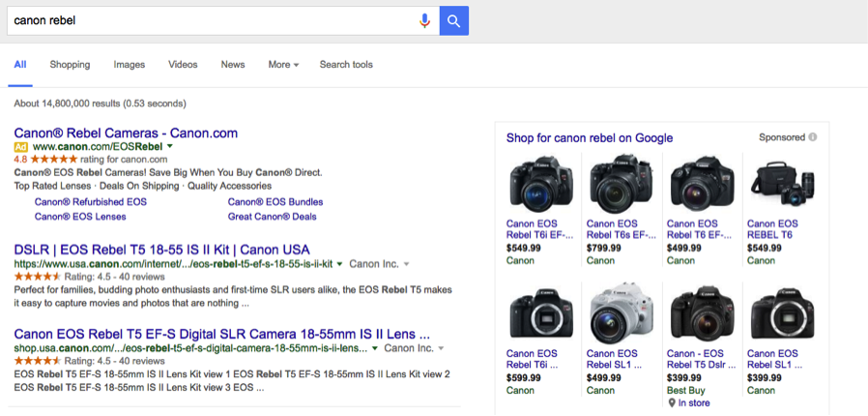Open Shop for canon rebel on Google
Screen dimensions: 868x416
[590, 138]
